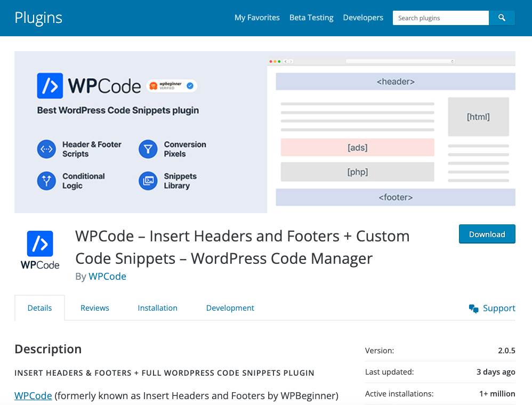Open My Favorites in the top menu
Viewport: 532px width, 405px height.
[257, 18]
